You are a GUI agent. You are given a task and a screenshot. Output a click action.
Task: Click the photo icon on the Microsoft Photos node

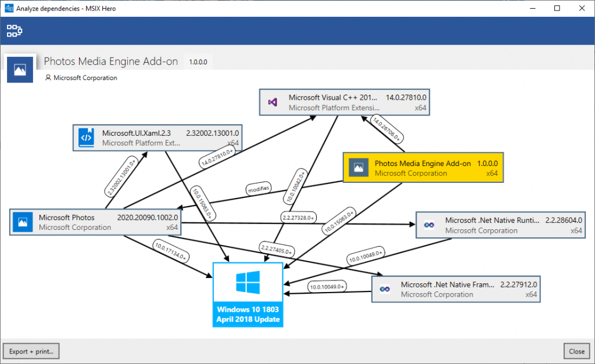click(22, 222)
